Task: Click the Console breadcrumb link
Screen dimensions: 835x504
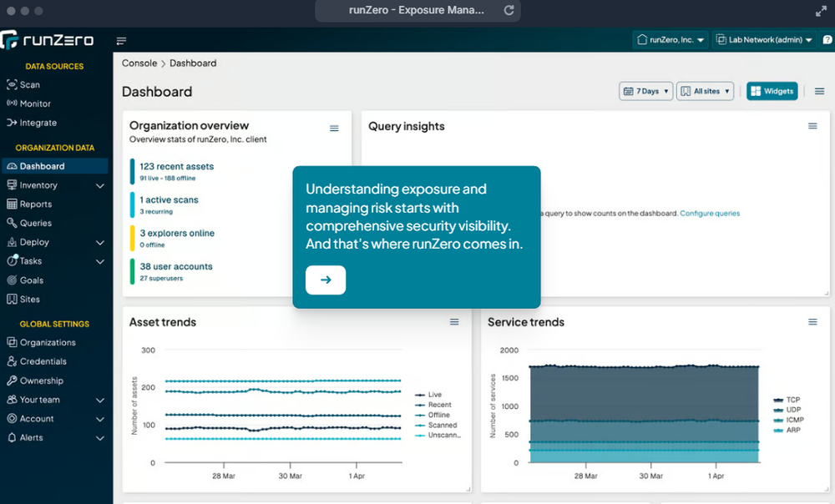Action: coord(139,63)
